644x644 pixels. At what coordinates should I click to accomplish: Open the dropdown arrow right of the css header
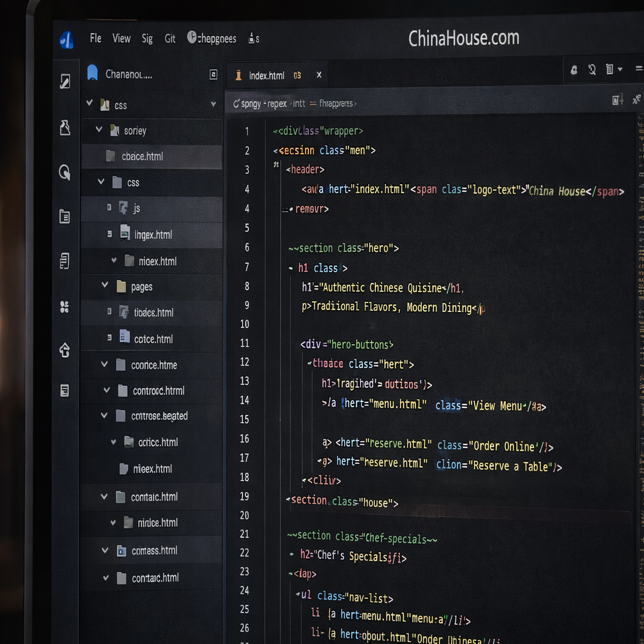coord(213,105)
